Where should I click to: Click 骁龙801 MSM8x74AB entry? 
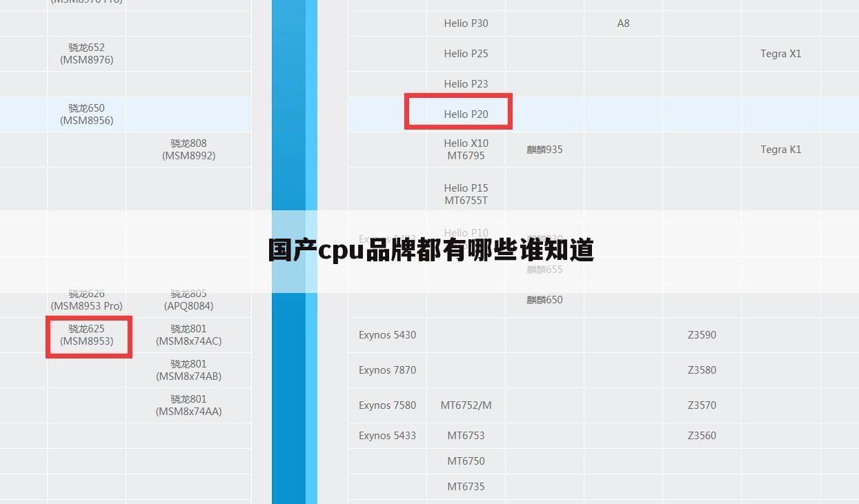[189, 370]
